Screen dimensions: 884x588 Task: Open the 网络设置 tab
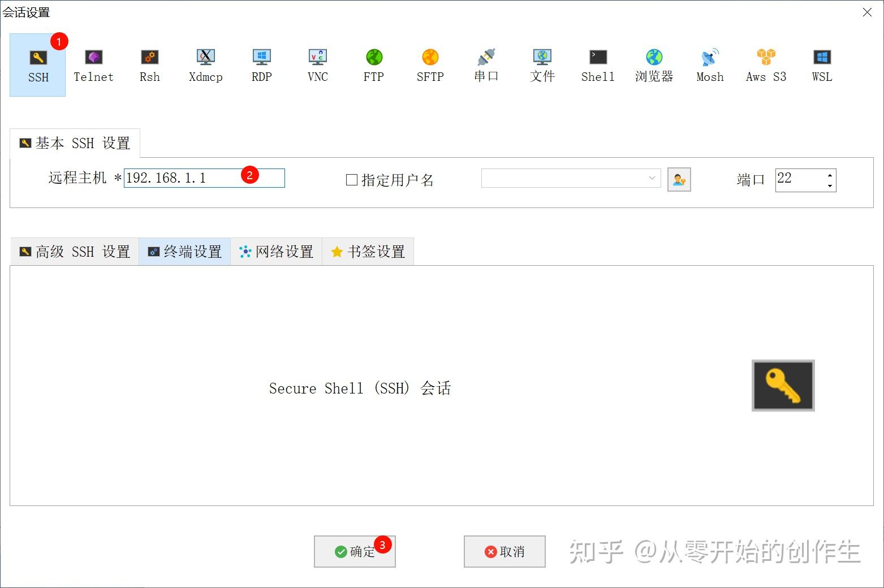[x=276, y=251]
